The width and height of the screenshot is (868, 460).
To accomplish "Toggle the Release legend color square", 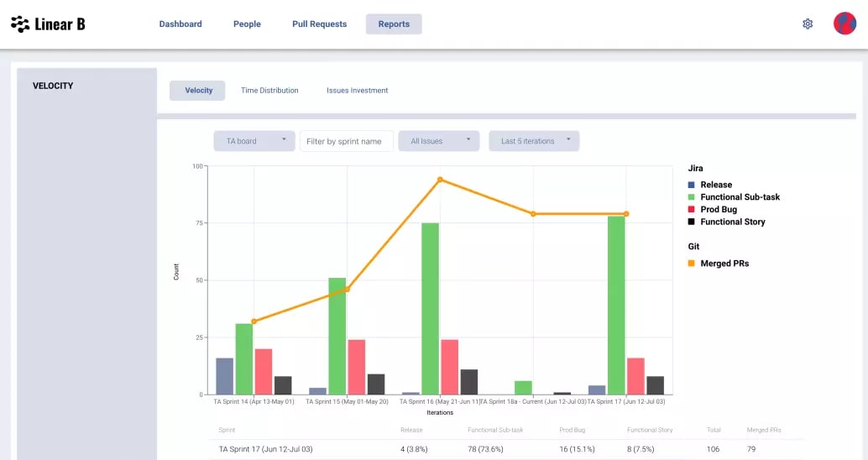I will click(x=691, y=185).
